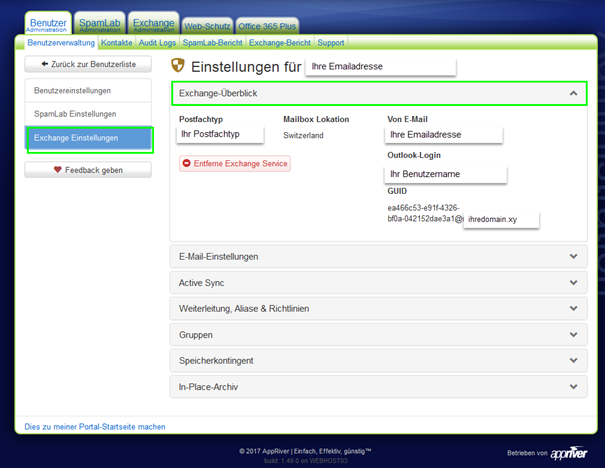Screen dimensions: 605x468
Task: Click the Betrieben von text
Action: [527, 453]
